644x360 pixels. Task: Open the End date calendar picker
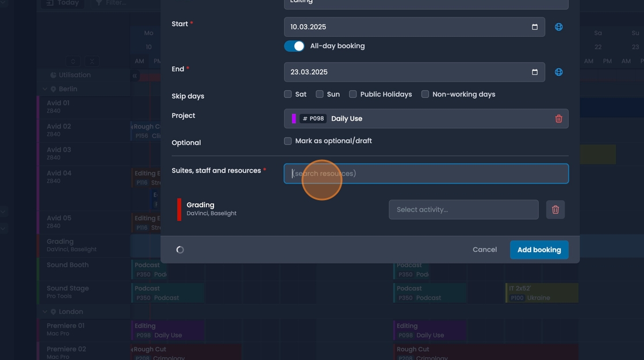point(534,72)
